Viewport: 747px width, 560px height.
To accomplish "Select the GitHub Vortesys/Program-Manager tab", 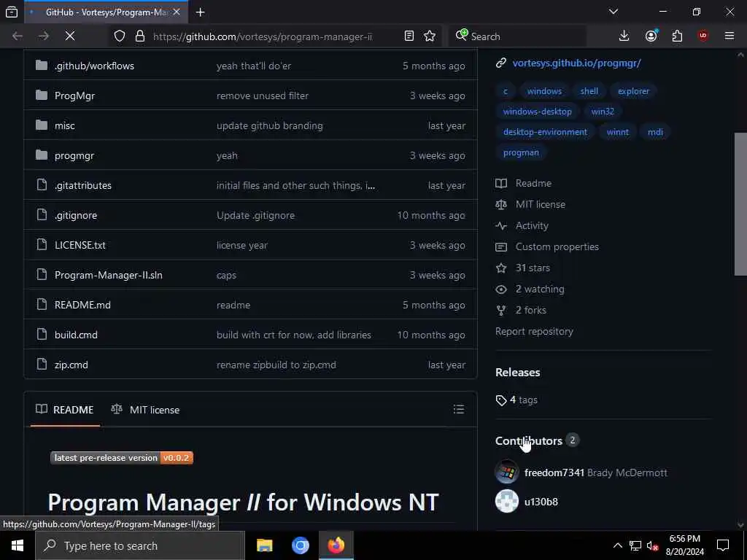I will point(106,12).
